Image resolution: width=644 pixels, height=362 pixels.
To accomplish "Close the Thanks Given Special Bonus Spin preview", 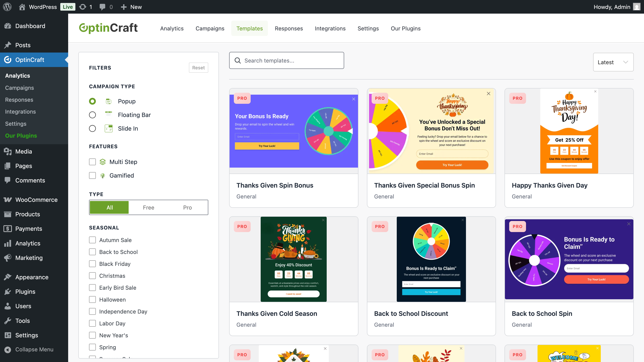I will (489, 94).
